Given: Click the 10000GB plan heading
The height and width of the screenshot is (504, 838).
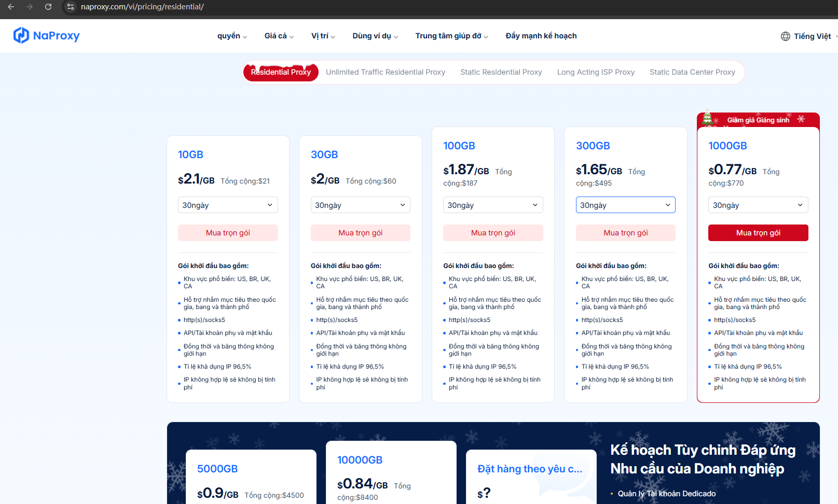Looking at the screenshot, I should [360, 460].
